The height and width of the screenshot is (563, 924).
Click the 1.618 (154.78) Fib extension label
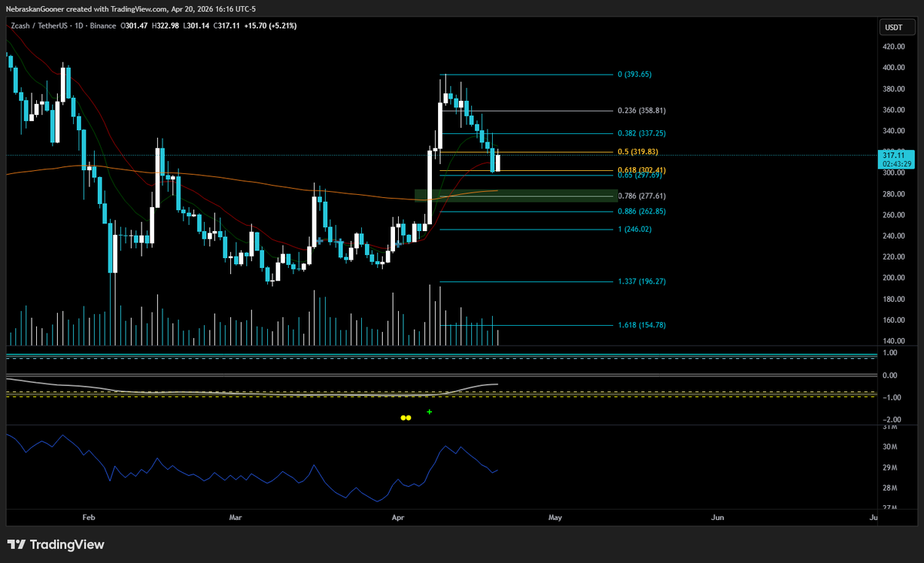point(641,325)
